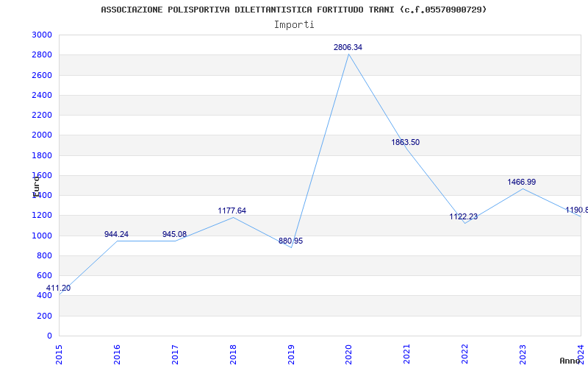Click the Fortitudo Trani chart title
588x368 pixels.
point(293,10)
